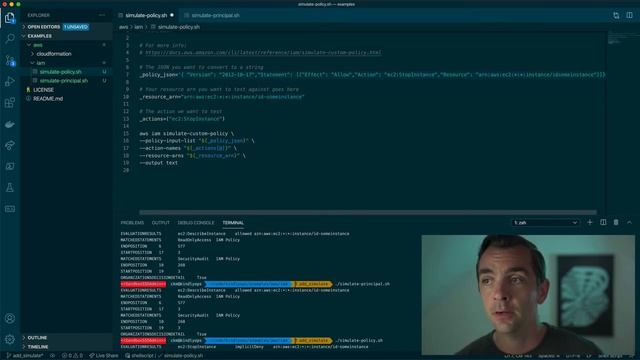
Task: Expand the Timeline section
Action: 38,347
